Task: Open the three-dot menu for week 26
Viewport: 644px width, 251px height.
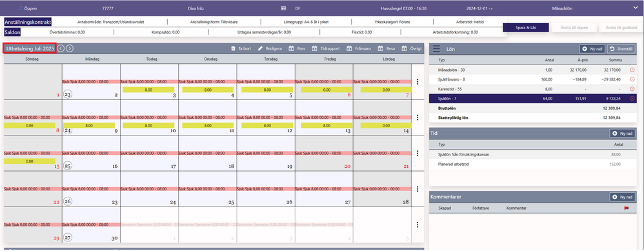Action: click(418, 189)
